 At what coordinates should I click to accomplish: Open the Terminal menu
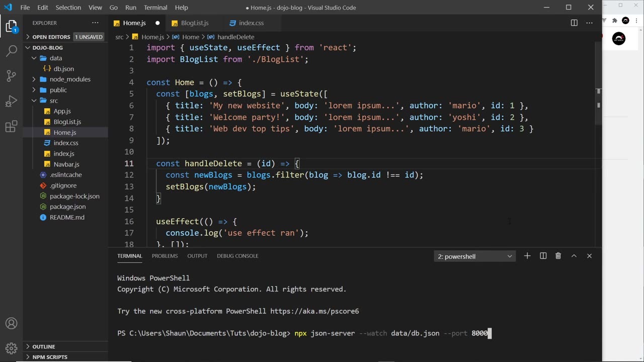[155, 8]
